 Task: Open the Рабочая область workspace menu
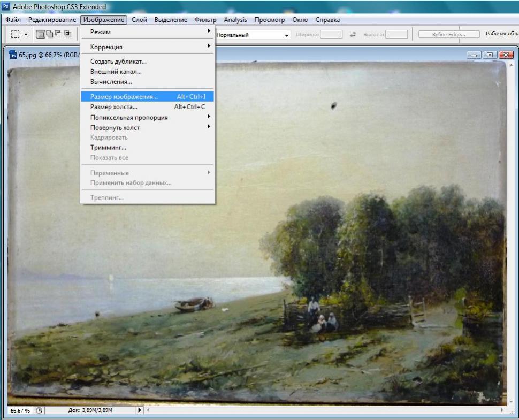point(502,34)
